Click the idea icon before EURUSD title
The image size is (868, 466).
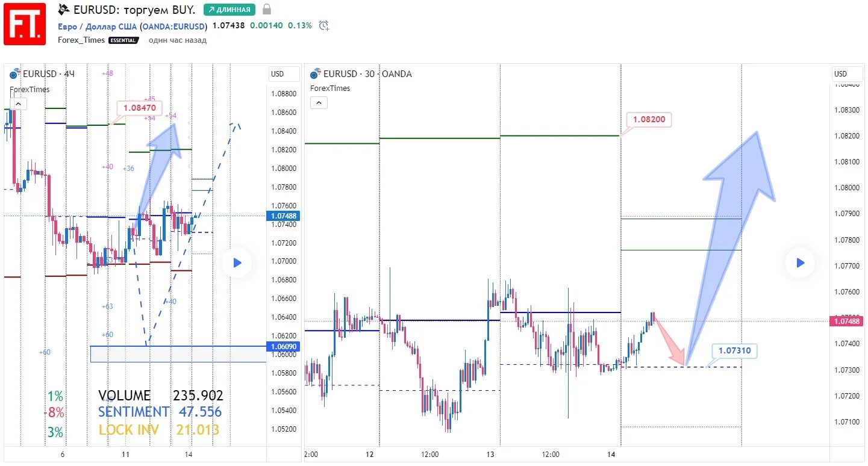coord(63,10)
